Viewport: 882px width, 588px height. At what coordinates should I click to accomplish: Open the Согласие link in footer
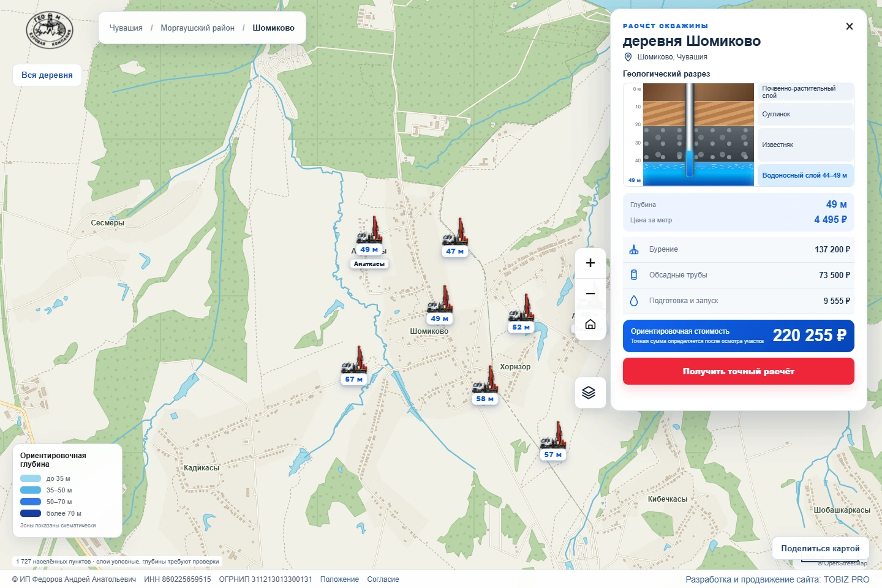pos(383,579)
